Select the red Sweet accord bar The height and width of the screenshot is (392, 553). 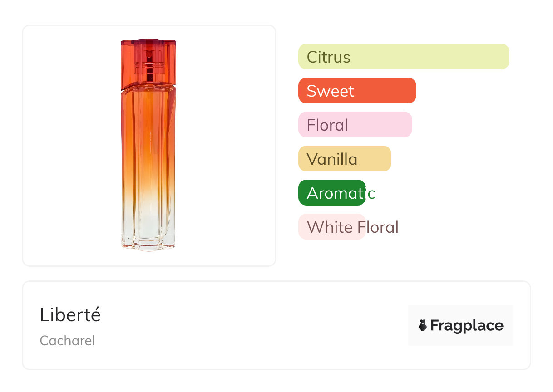pos(357,91)
